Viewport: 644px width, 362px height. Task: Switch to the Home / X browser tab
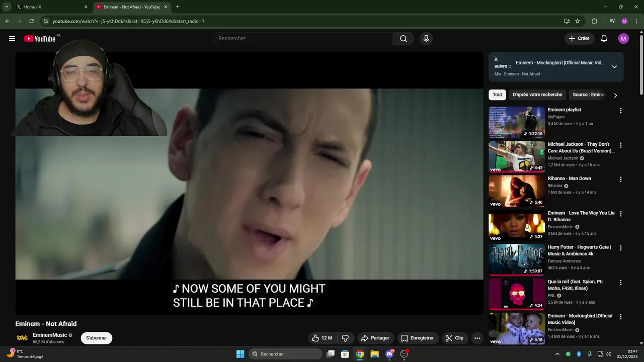51,7
